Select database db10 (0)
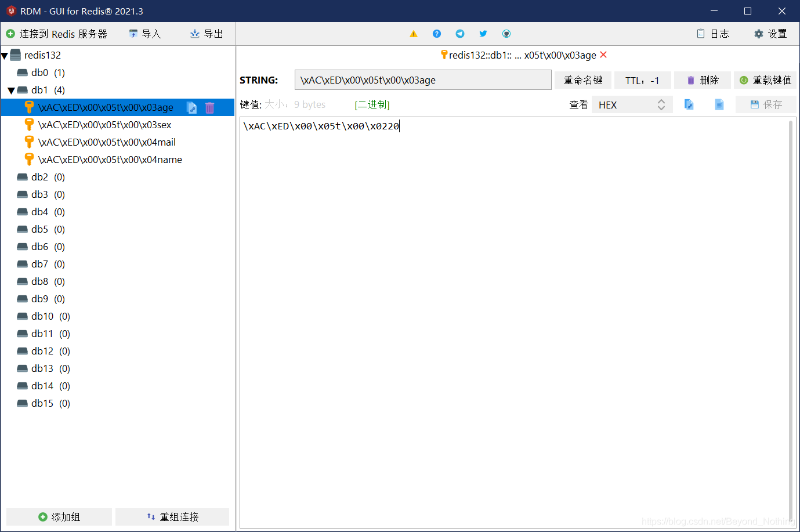This screenshot has height=532, width=800. [x=50, y=316]
